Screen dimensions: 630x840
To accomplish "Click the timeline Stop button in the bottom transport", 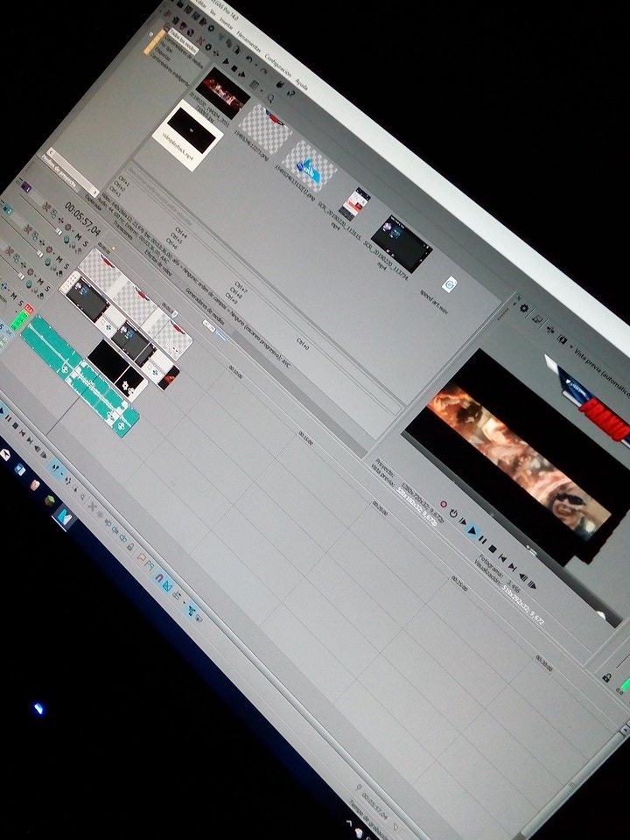I will coord(16,425).
